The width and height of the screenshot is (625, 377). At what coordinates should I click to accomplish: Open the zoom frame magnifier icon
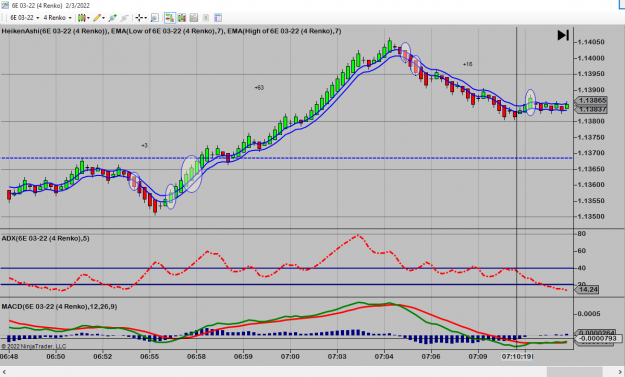pyautogui.click(x=155, y=18)
